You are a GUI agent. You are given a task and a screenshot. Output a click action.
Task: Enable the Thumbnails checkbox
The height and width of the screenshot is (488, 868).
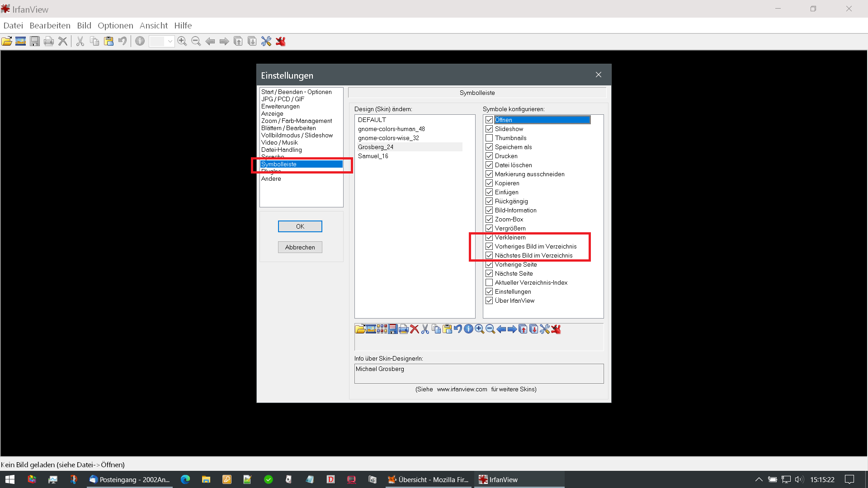point(489,138)
